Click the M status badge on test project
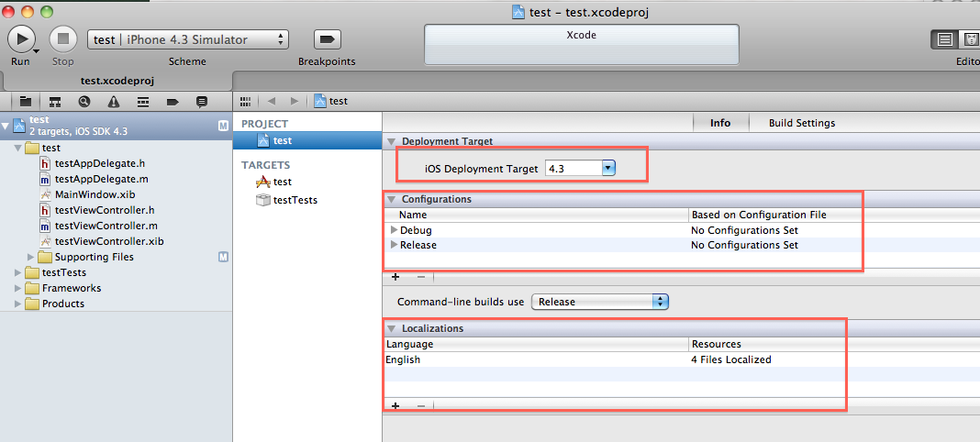 [x=223, y=127]
